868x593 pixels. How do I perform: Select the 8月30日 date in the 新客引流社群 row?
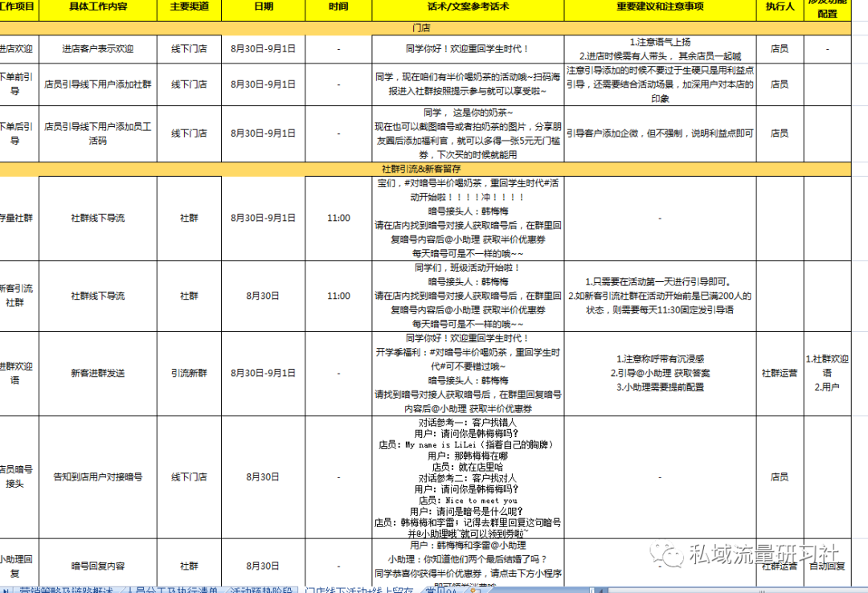(264, 296)
